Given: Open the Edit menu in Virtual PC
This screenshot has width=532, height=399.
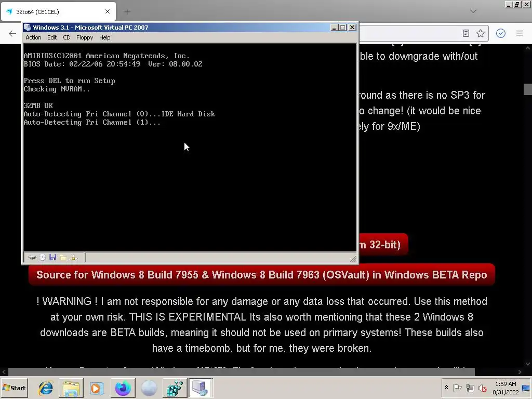Looking at the screenshot, I should click(52, 37).
